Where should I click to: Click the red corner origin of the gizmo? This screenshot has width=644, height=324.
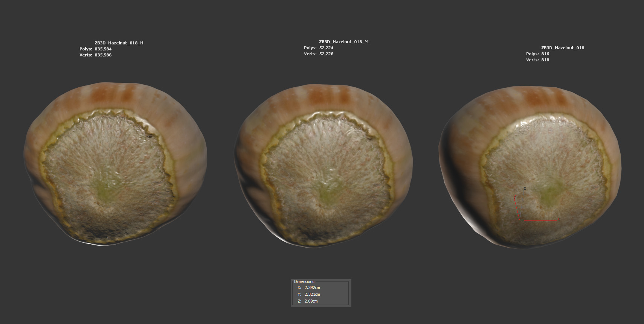[x=521, y=219]
